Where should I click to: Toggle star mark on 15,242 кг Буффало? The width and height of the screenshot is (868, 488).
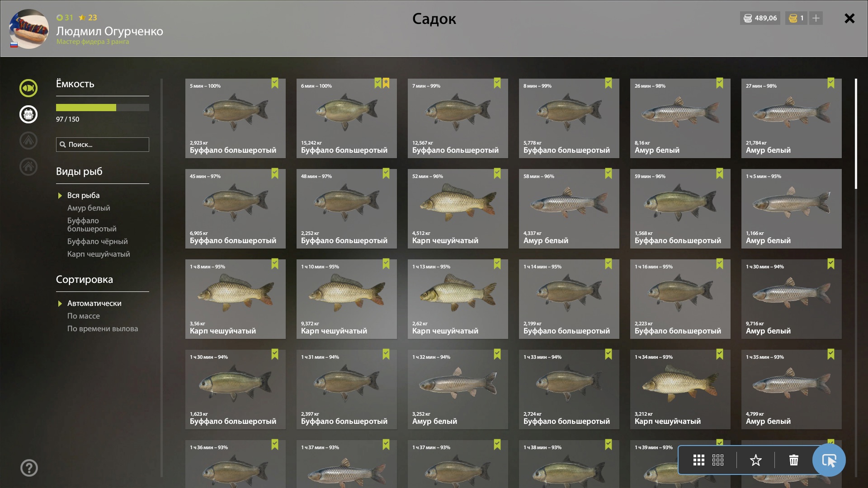(x=386, y=83)
